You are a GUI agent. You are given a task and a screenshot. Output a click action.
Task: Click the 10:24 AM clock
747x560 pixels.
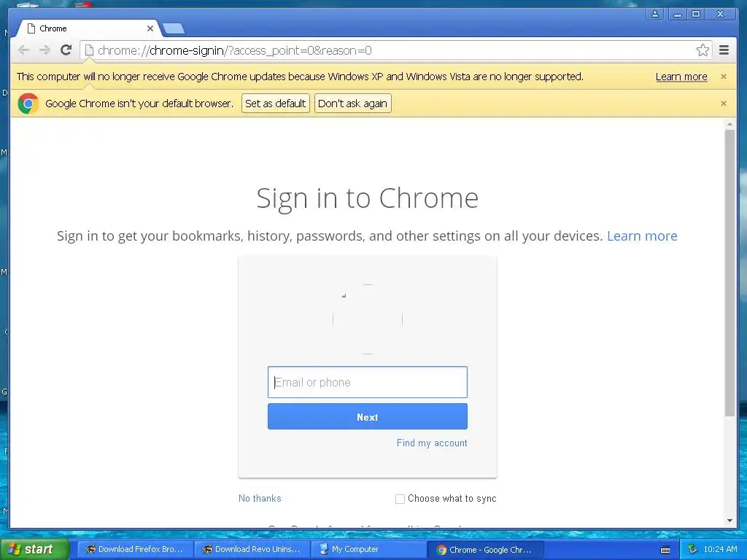(x=720, y=549)
